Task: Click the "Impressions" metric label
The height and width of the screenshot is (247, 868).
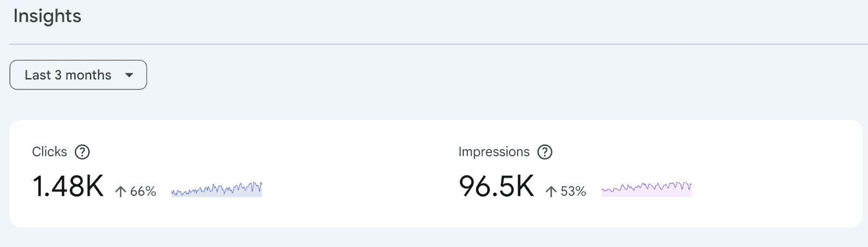Action: [494, 152]
